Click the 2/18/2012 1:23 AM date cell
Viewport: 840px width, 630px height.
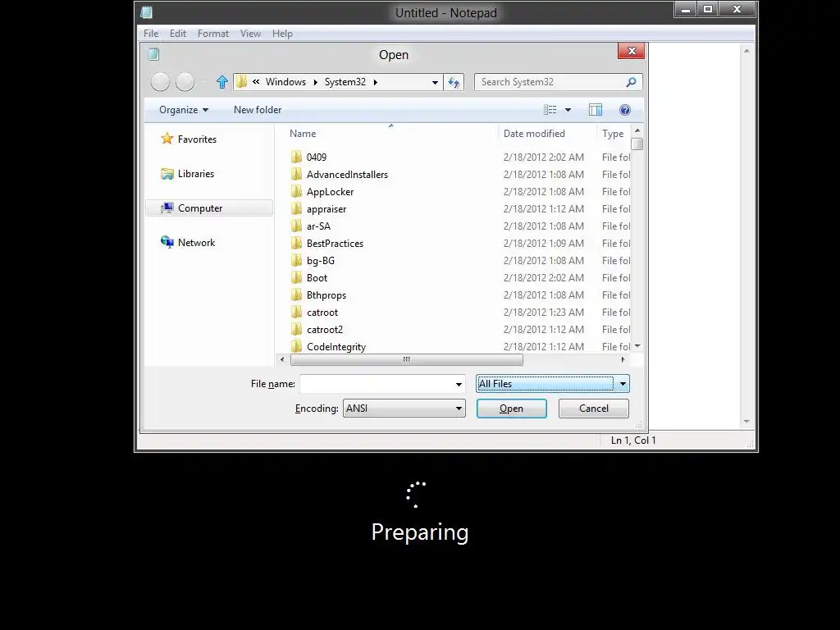(x=544, y=313)
